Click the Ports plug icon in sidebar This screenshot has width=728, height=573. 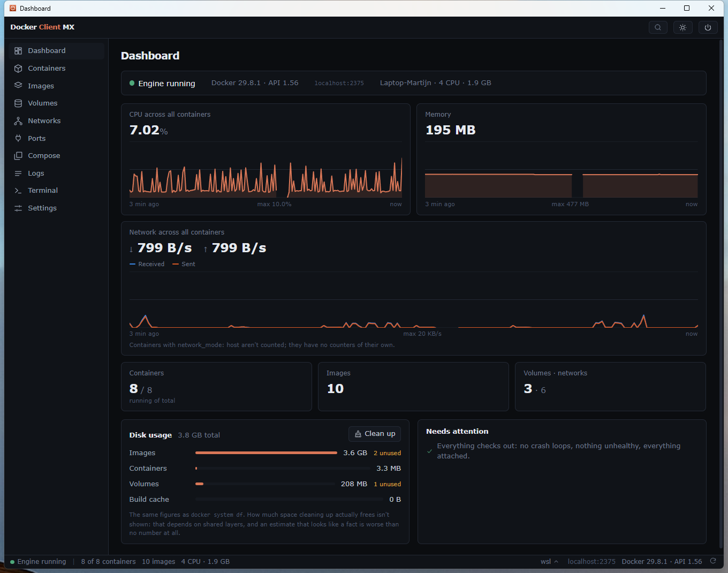(x=18, y=138)
